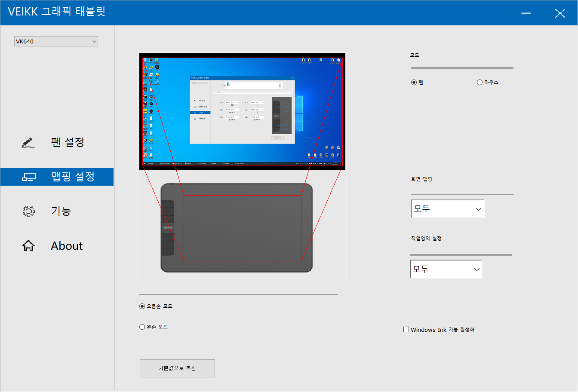This screenshot has width=578, height=392.
Task: Click the 작업영역 설정 label
Action: point(426,239)
